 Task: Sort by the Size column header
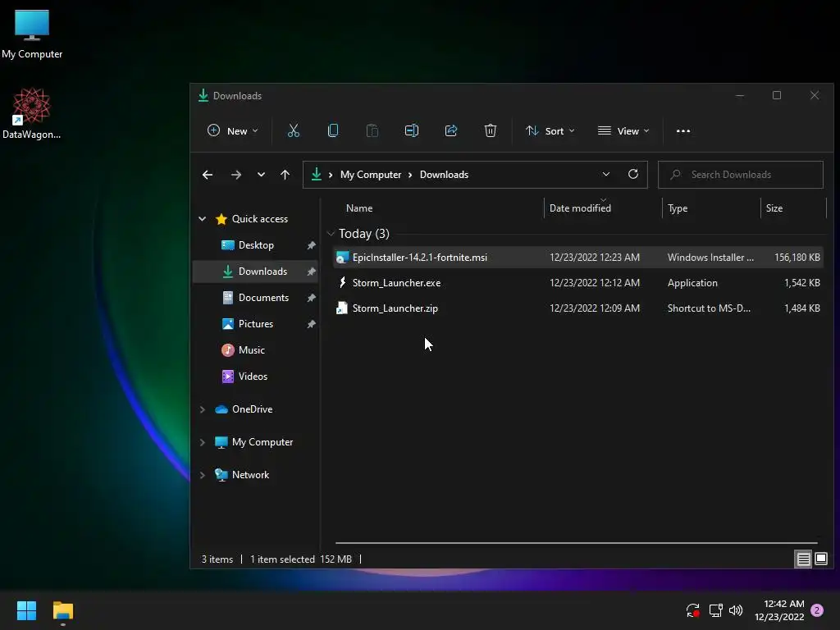(x=774, y=208)
